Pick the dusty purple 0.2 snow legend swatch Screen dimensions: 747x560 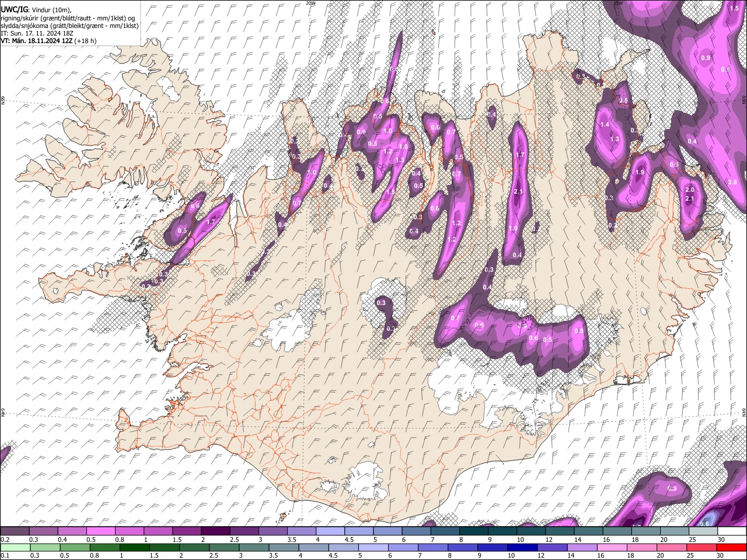click(x=15, y=531)
